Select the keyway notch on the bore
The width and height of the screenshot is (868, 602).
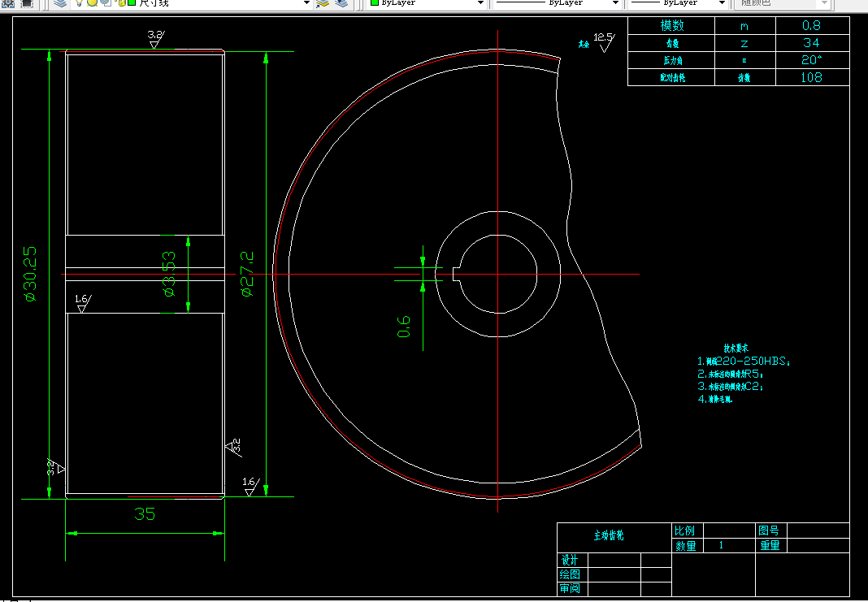[x=456, y=274]
